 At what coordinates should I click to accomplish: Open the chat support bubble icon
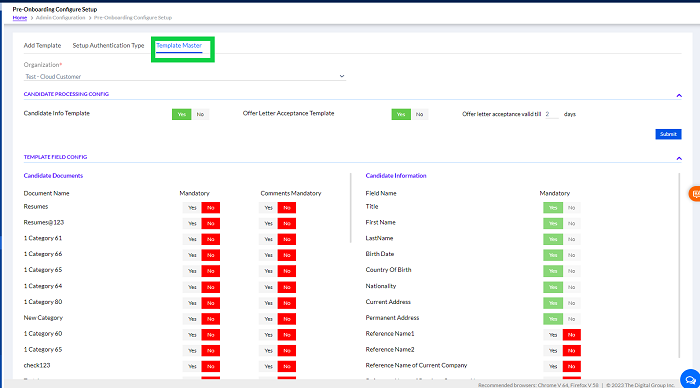tap(690, 379)
